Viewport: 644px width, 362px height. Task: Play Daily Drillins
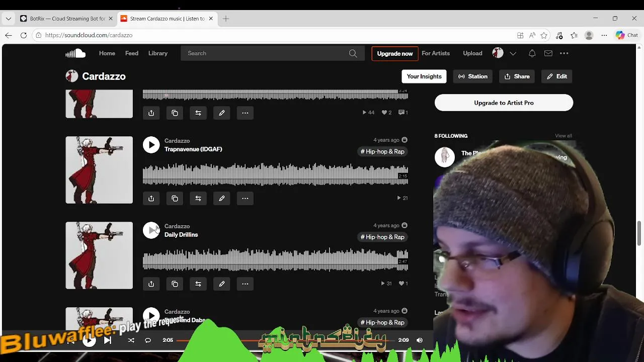pyautogui.click(x=151, y=230)
